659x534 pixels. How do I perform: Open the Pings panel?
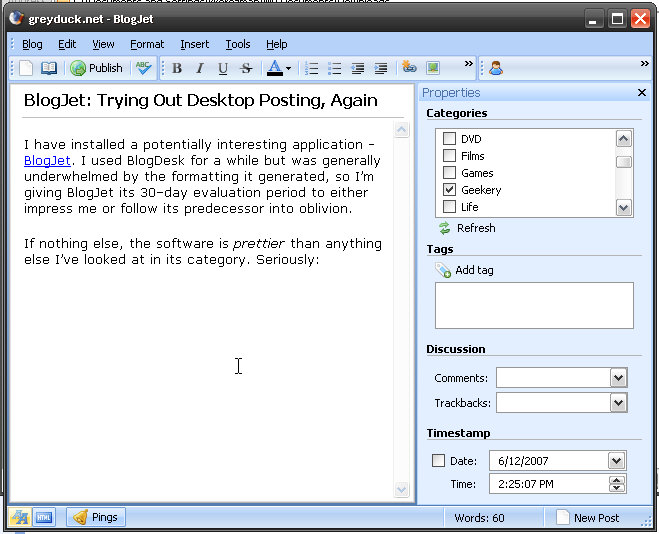tap(96, 517)
